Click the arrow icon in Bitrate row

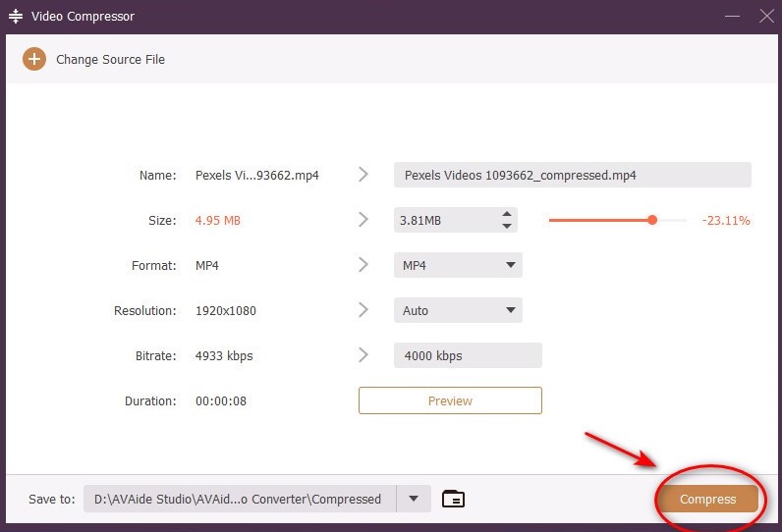click(x=363, y=355)
